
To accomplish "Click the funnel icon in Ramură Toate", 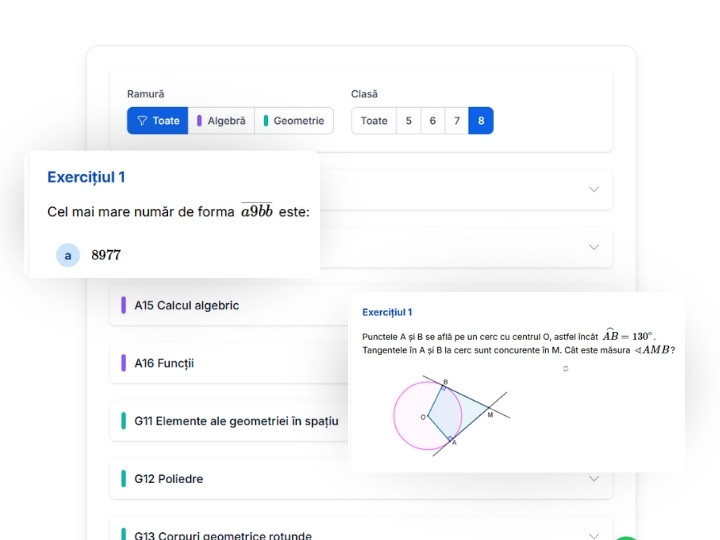I will click(x=142, y=121).
